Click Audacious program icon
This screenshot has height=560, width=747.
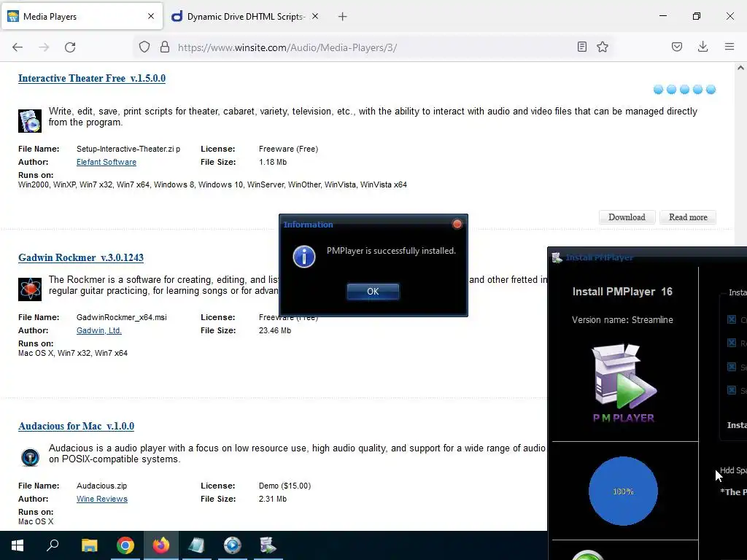coord(29,458)
